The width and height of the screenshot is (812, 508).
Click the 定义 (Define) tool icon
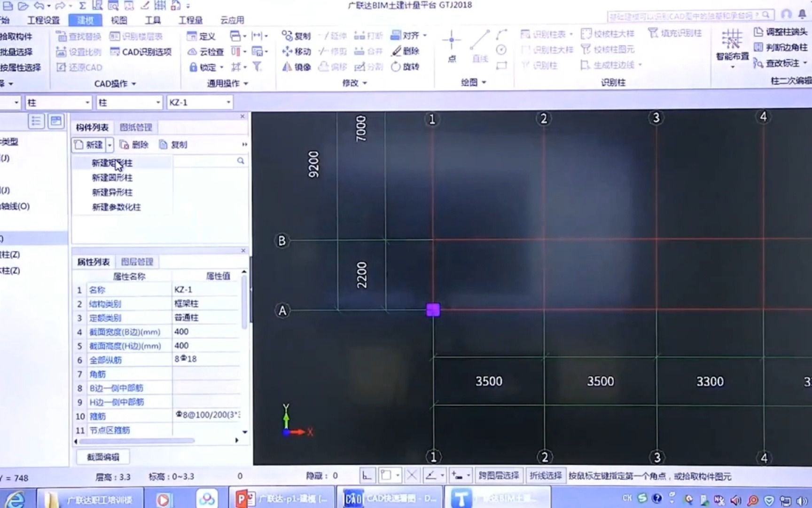[x=201, y=36]
